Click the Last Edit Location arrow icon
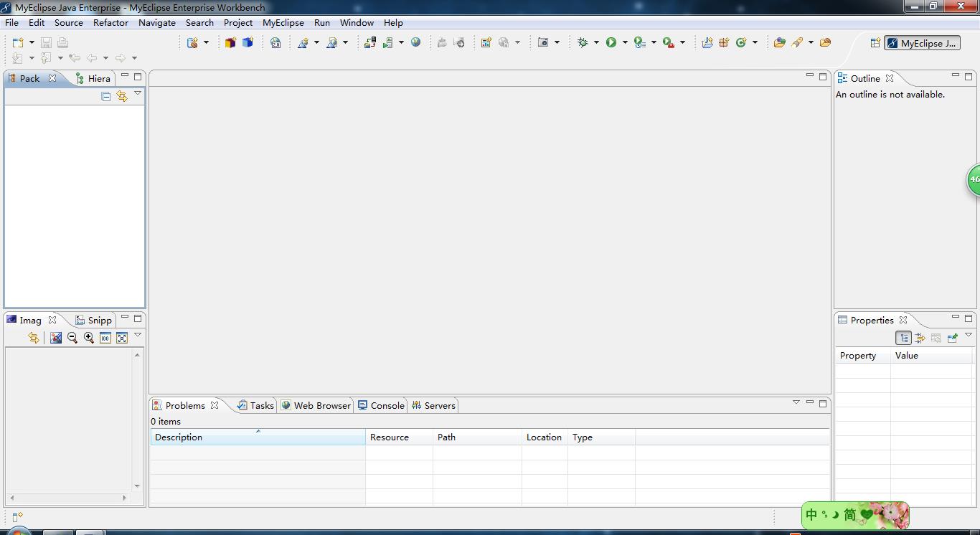This screenshot has width=980, height=535. coord(74,58)
